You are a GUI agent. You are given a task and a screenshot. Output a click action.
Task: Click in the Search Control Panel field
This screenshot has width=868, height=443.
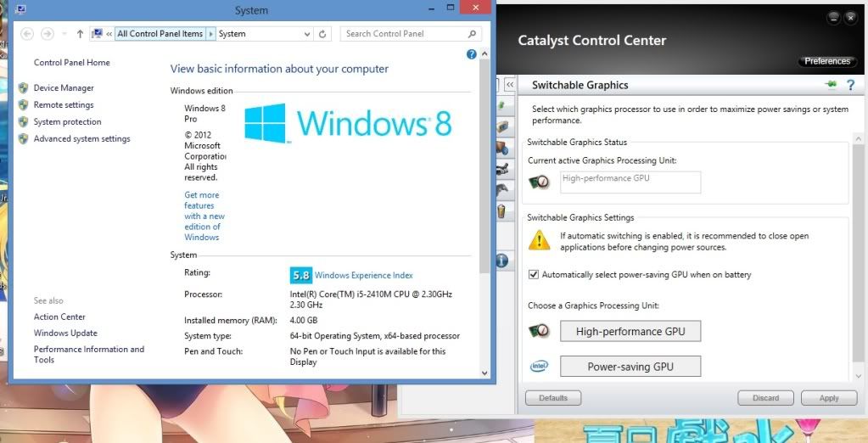point(411,34)
